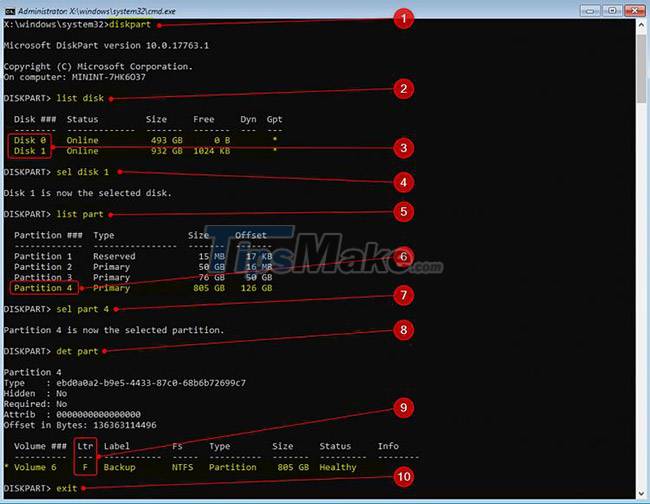This screenshot has width=650, height=504.
Task: Click the 'Backup' volume label
Action: tap(119, 467)
